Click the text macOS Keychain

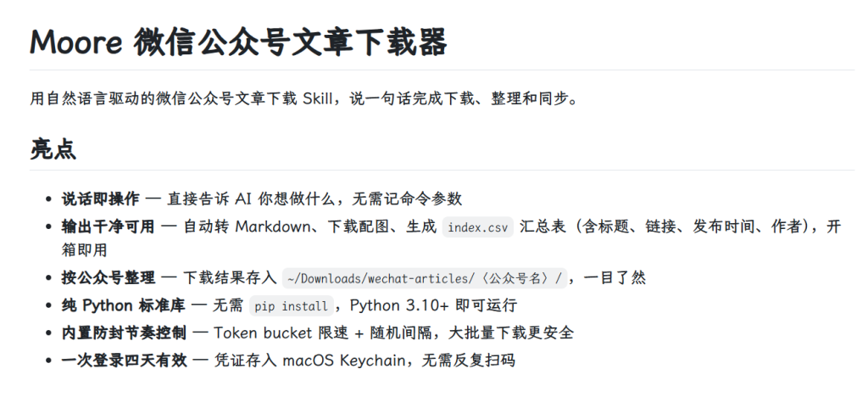(x=344, y=361)
